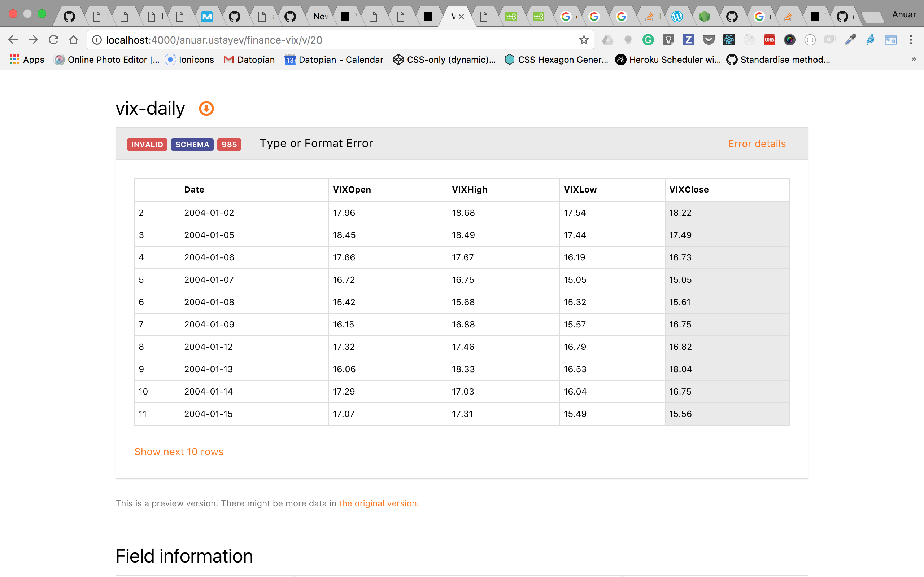Bookmark this page with the star icon
The image size is (924, 577).
click(583, 40)
